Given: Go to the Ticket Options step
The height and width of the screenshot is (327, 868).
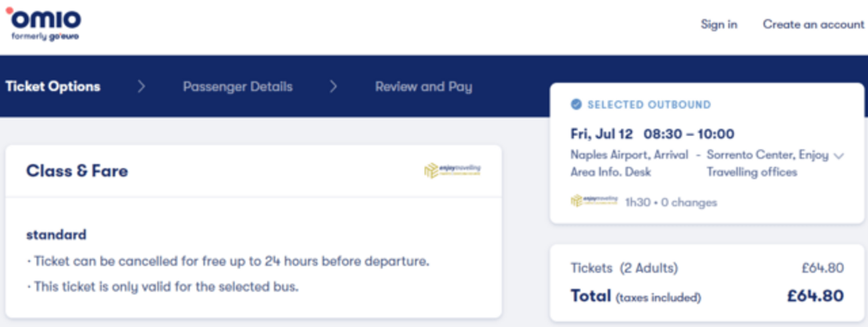Looking at the screenshot, I should point(53,86).
